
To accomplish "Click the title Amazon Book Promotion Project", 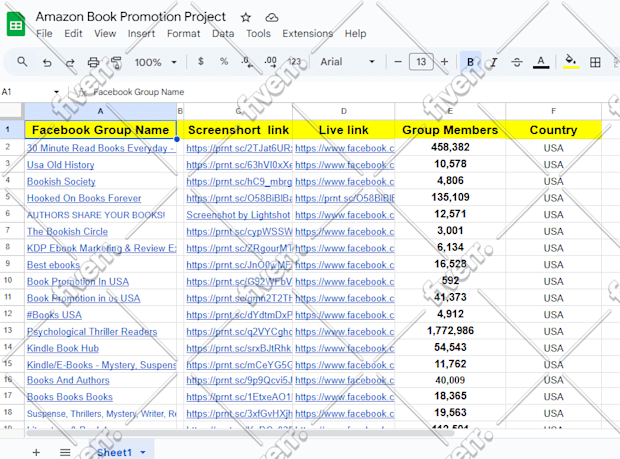I will [130, 17].
